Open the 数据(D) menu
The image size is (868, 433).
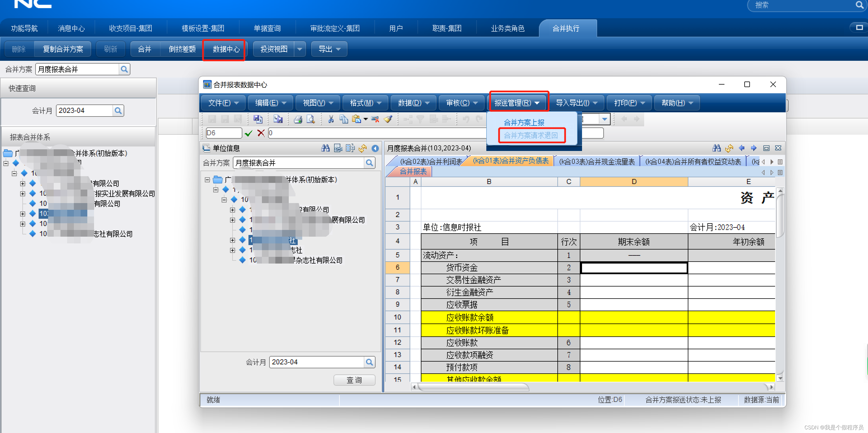[414, 103]
